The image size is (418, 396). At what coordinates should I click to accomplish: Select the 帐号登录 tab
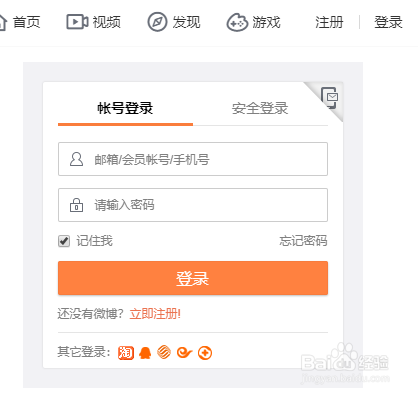(x=125, y=108)
